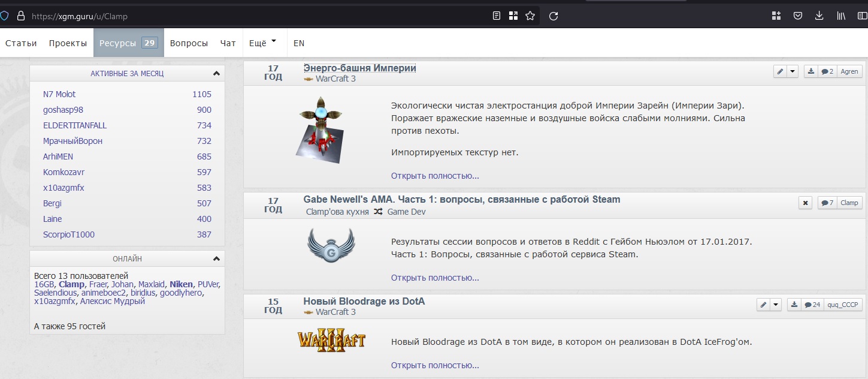Click the X button on the Gabe Newell's AMA post

805,203
